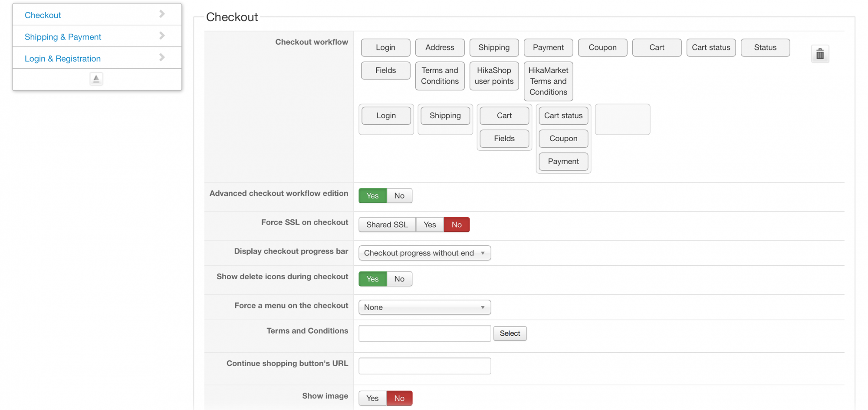Go to Shipping & Payment section
The height and width of the screenshot is (410, 868).
pyautogui.click(x=63, y=37)
